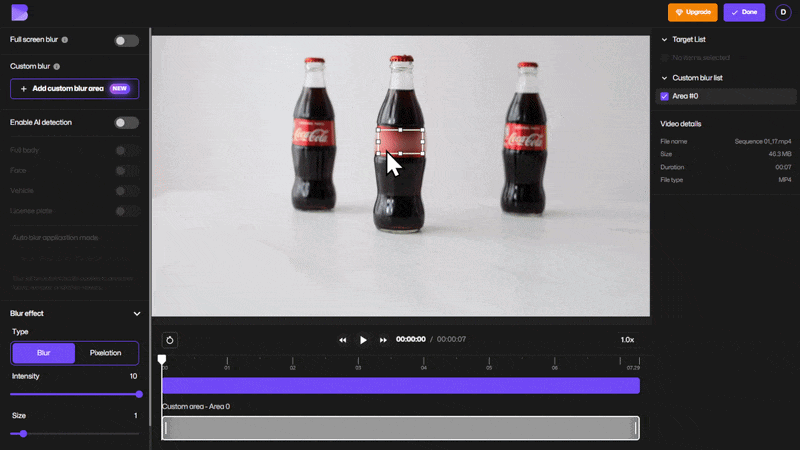800x450 pixels.
Task: Click the Size slider handle
Action: (x=23, y=434)
